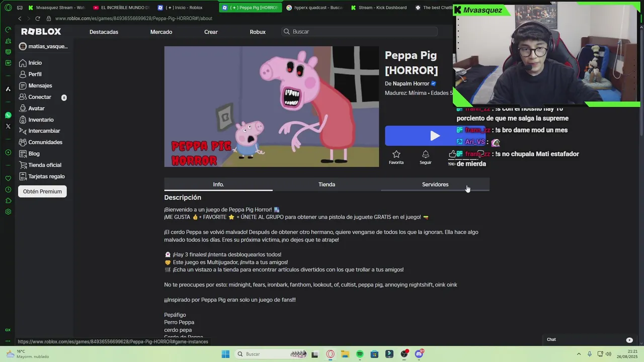Open Opera sidebar extensions cube icon
The image size is (644, 362).
coord(8,201)
